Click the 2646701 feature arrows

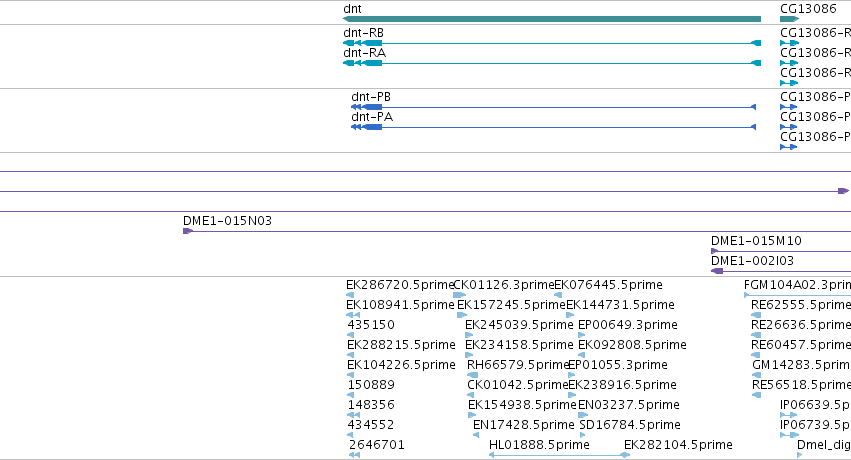[x=354, y=455]
